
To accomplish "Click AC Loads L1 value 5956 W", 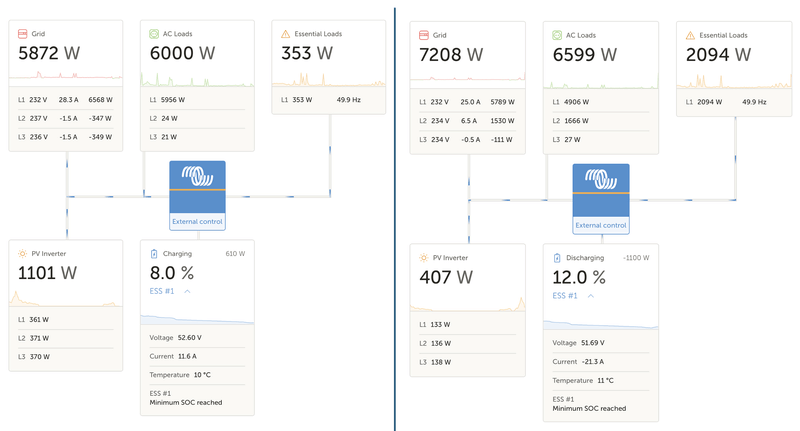I will (x=173, y=99).
